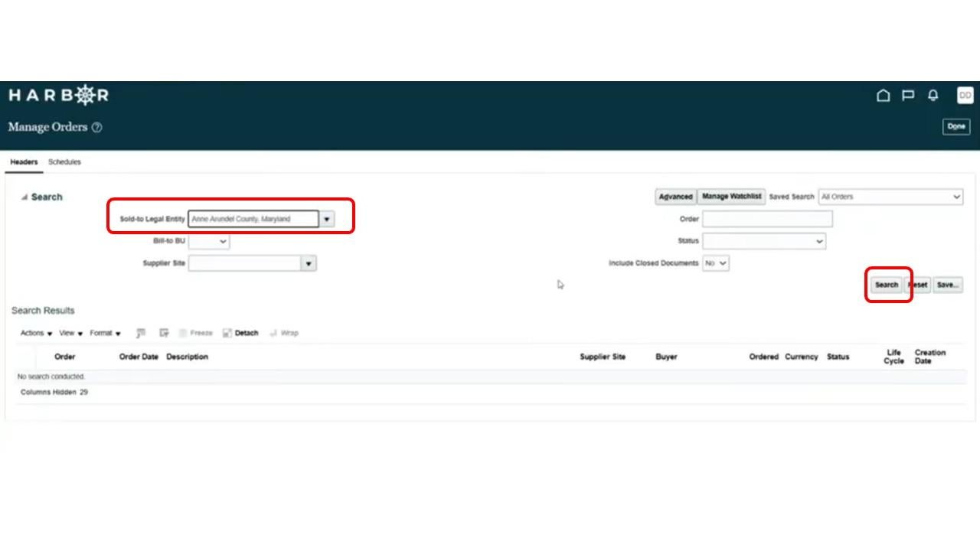Click the Currency column header
The height and width of the screenshot is (551, 980).
801,357
